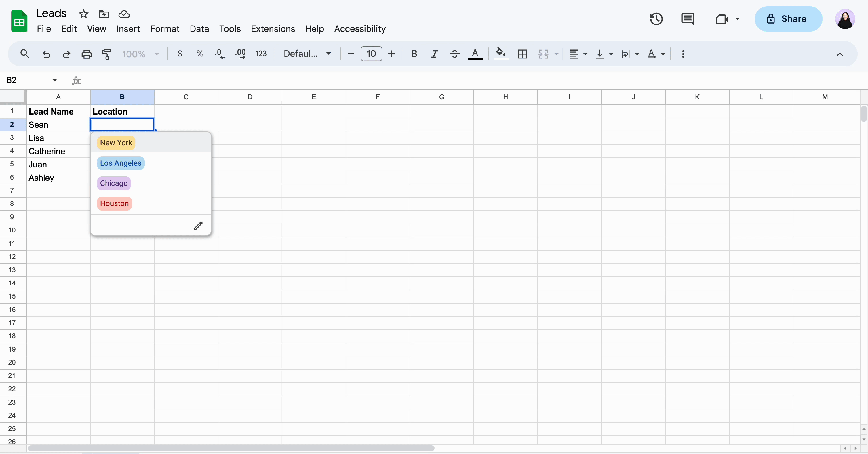Open the account profile avatar
868x454 pixels.
pos(845,19)
